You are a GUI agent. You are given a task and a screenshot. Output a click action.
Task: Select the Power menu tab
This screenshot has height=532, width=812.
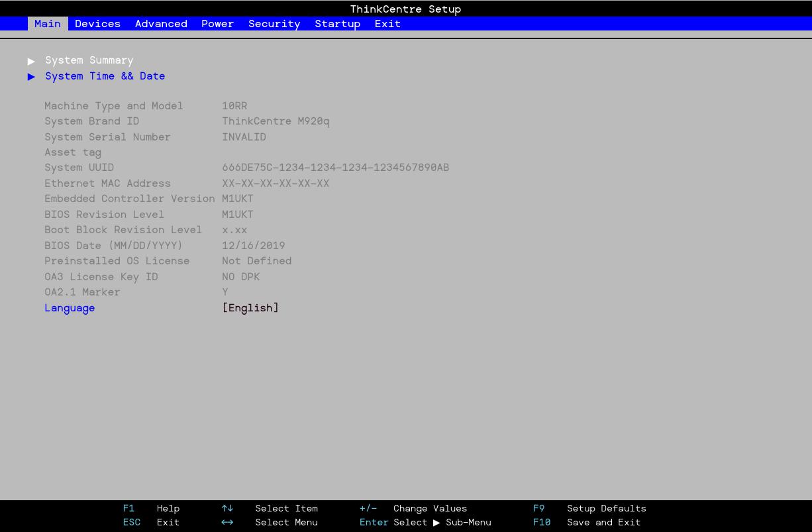(x=217, y=24)
